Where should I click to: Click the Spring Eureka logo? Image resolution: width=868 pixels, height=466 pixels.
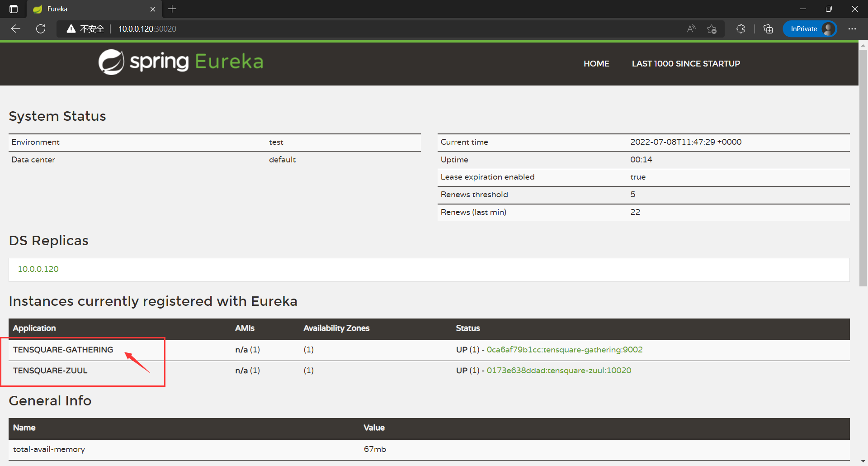tap(181, 62)
